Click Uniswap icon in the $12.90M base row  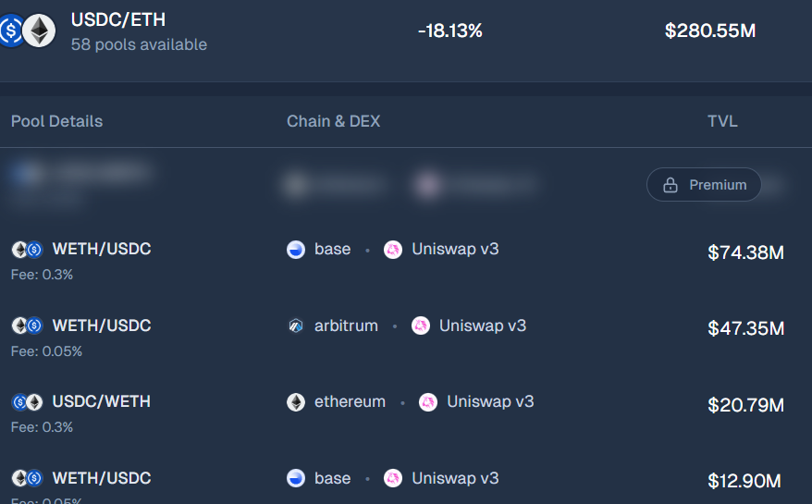point(393,478)
